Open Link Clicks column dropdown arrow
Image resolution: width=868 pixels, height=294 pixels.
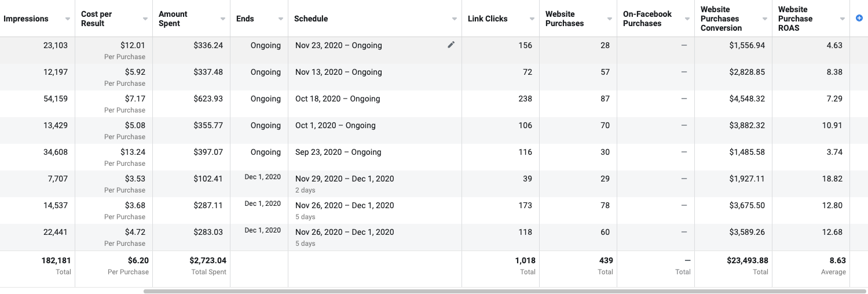point(532,19)
